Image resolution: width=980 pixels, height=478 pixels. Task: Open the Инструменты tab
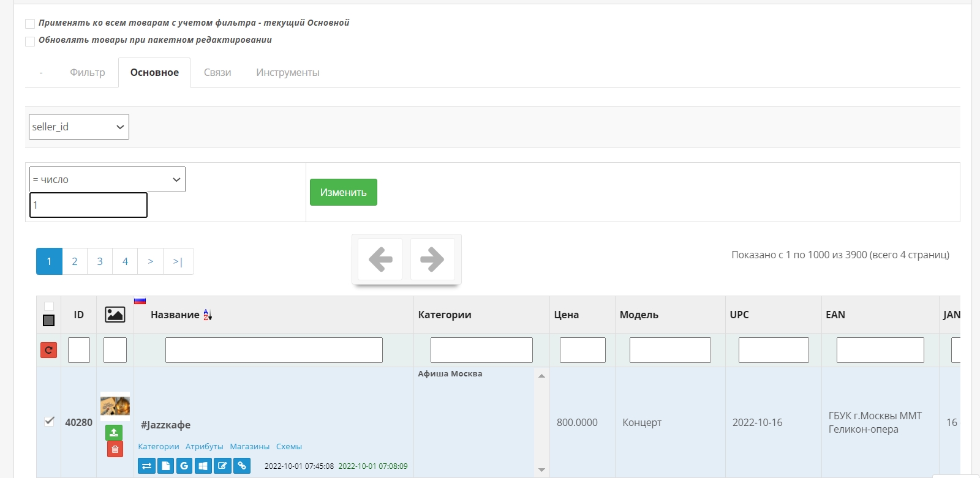coord(287,72)
